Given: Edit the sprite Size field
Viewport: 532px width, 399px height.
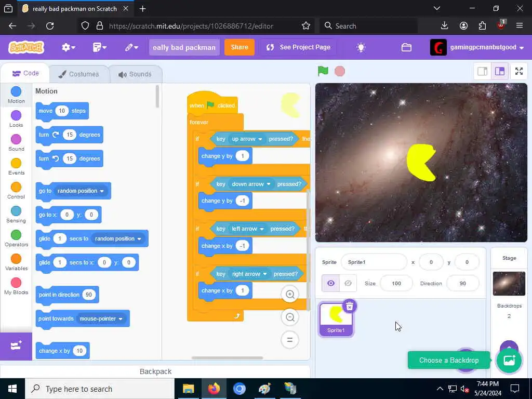Looking at the screenshot, I should (396, 283).
